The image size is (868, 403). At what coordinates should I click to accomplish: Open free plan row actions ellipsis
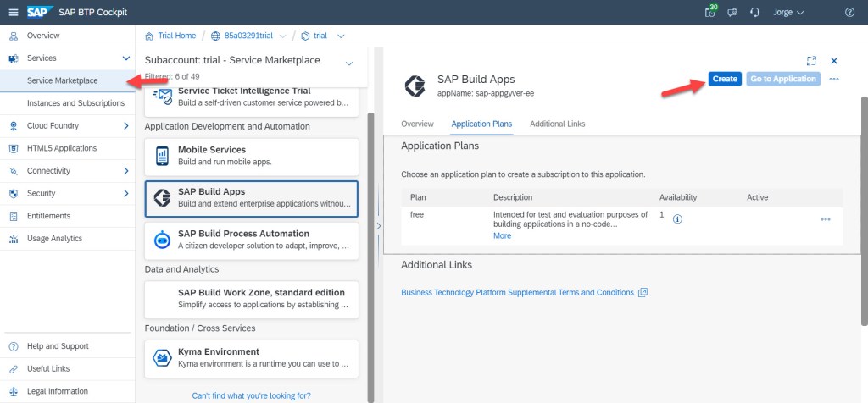coord(825,219)
